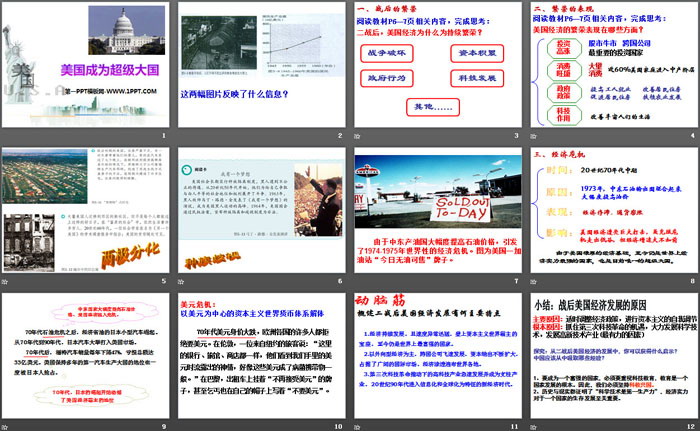This screenshot has width=700, height=431.
Task: Play animation star icon under slide 4
Action: pyautogui.click(x=533, y=136)
